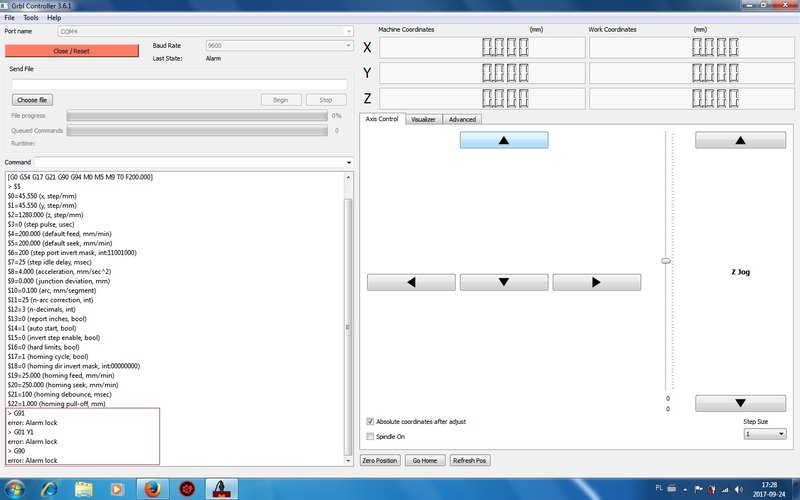Click console log scroll down arrow
This screenshot has height=500, width=800.
(348, 460)
